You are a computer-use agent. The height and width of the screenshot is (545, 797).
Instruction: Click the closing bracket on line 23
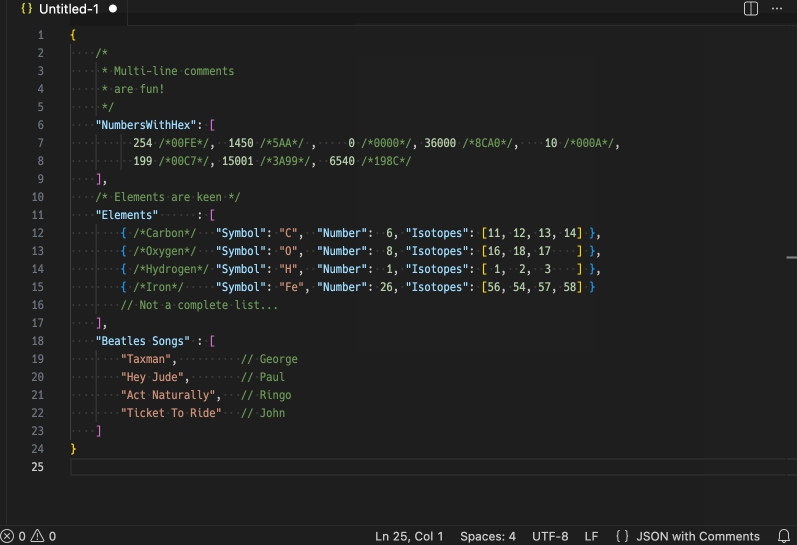pyautogui.click(x=99, y=431)
